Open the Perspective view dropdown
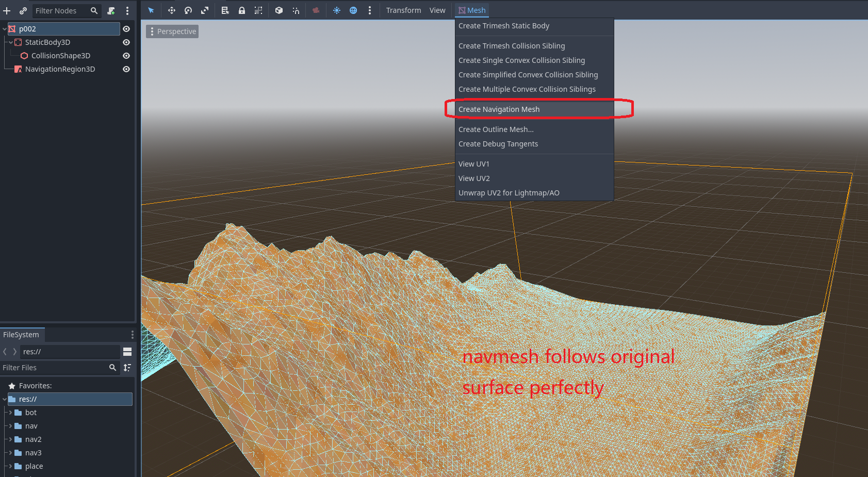 172,31
